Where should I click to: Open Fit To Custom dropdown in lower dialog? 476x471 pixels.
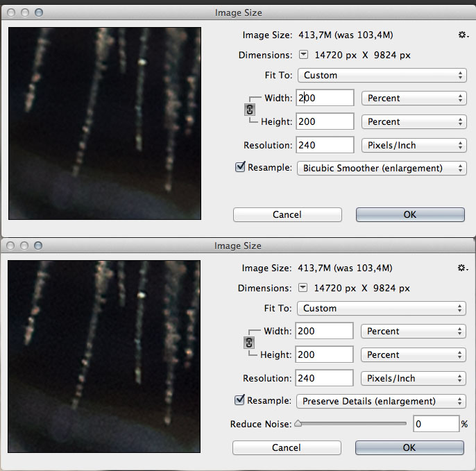(382, 308)
